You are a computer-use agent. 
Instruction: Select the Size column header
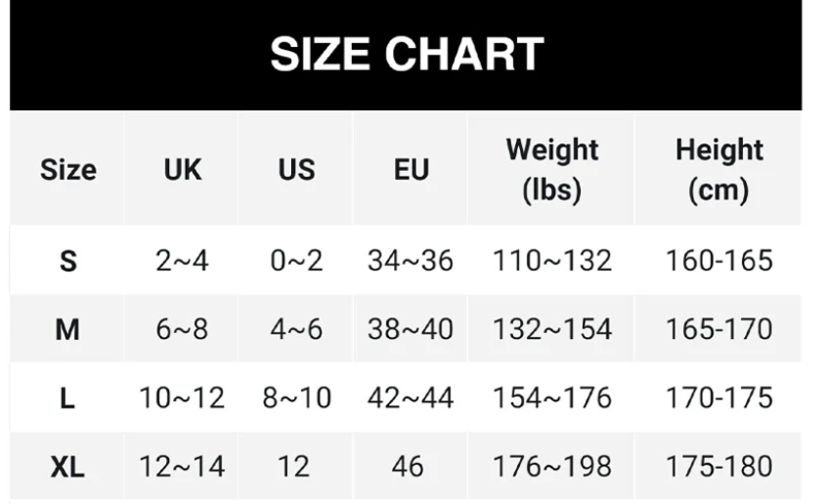67,170
